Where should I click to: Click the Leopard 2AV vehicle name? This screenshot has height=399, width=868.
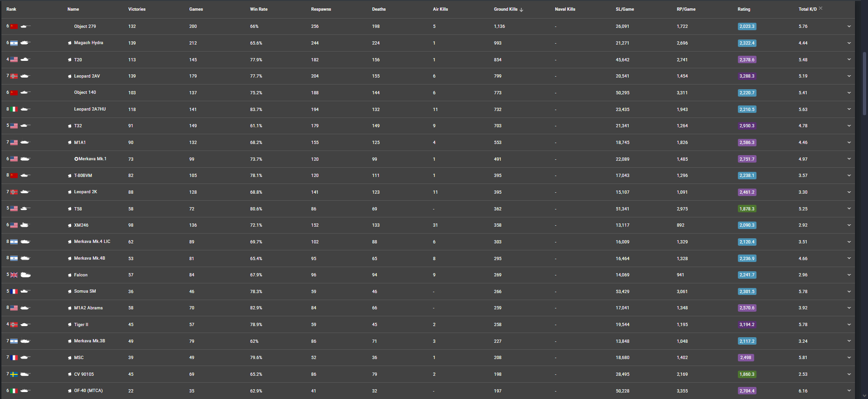[87, 76]
